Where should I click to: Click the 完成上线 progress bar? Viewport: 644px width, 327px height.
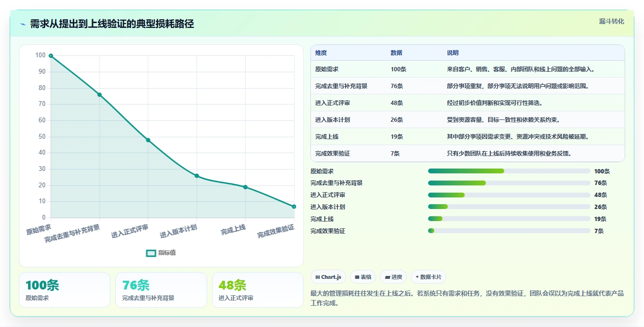tap(509, 219)
